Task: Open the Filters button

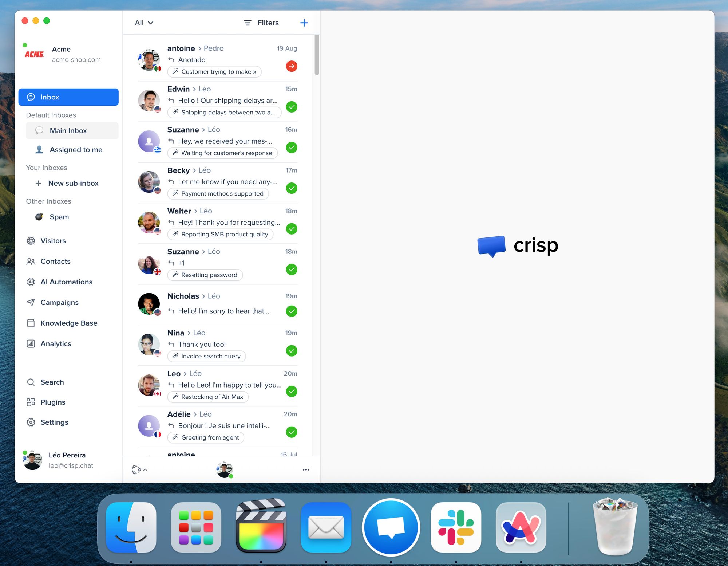Action: 261,23
